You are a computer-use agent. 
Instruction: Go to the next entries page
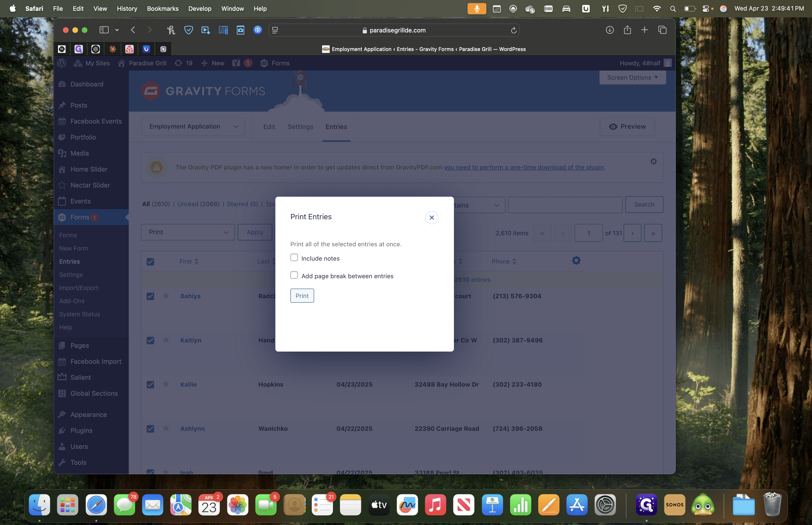[x=632, y=233]
